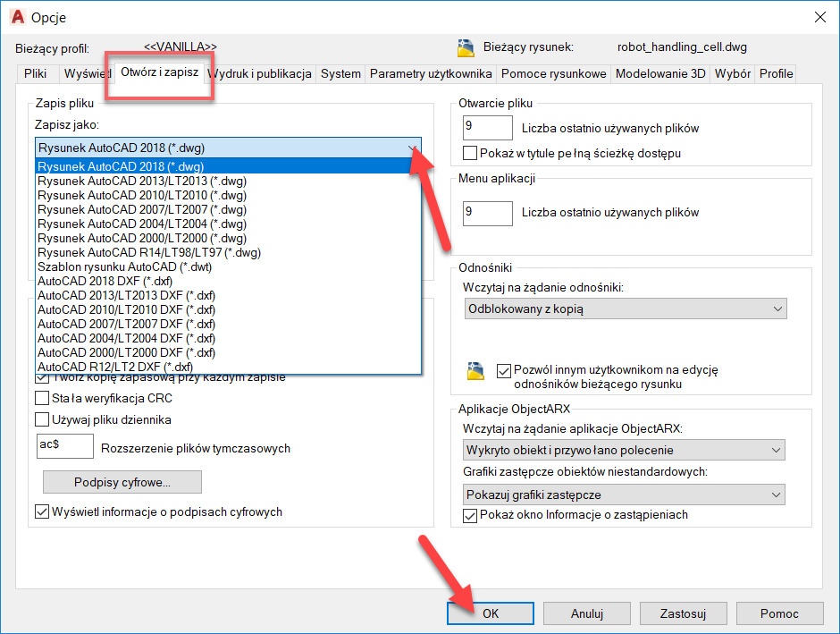Click the drawing icon next to external reference editing option
This screenshot has width=840, height=634.
click(476, 370)
